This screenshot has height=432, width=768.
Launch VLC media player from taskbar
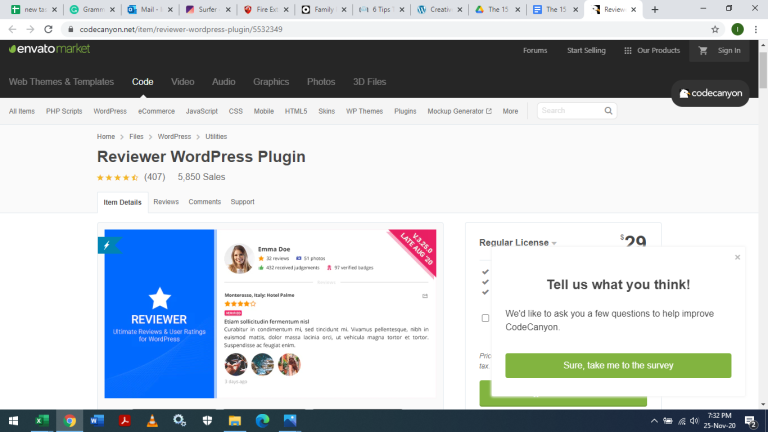[x=152, y=421]
